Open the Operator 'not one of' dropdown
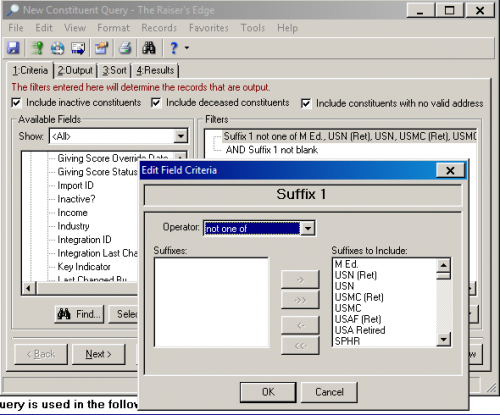 click(x=308, y=228)
